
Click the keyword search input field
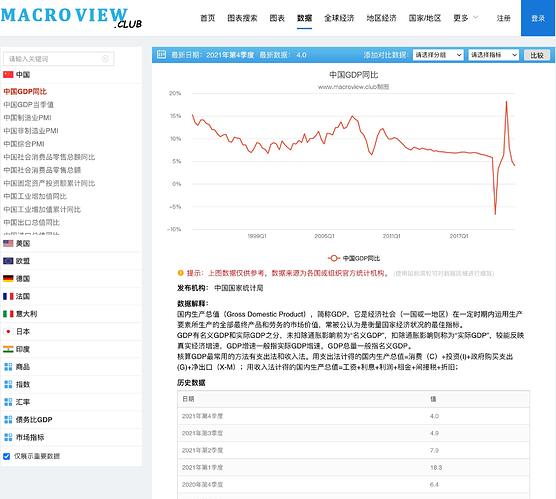(x=59, y=59)
